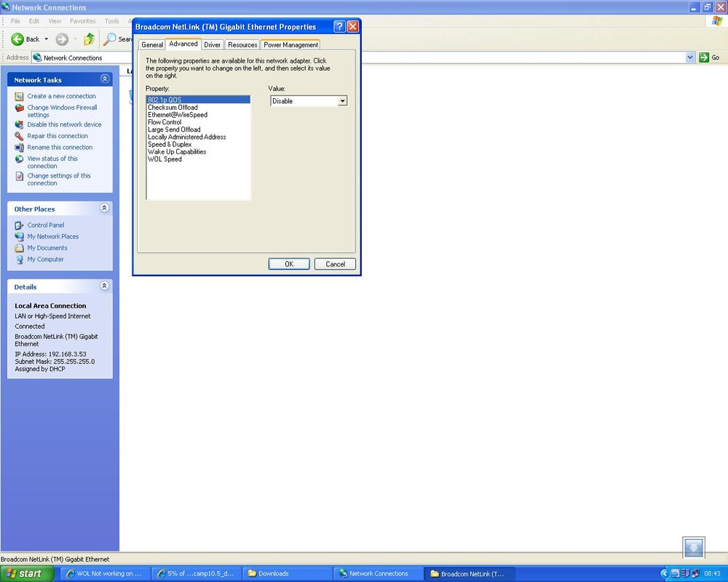Viewport: 728px width, 582px height.
Task: Select Speed & Duplex property
Action: coord(198,144)
